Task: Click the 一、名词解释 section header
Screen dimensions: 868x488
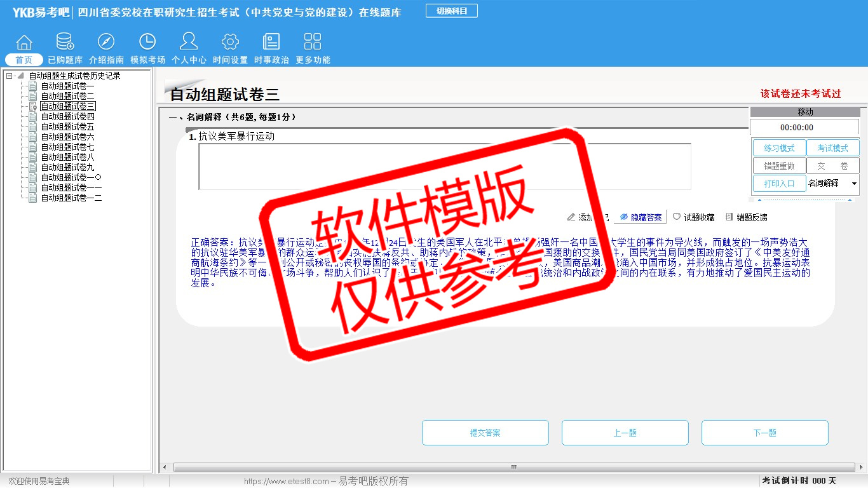Action: [233, 117]
